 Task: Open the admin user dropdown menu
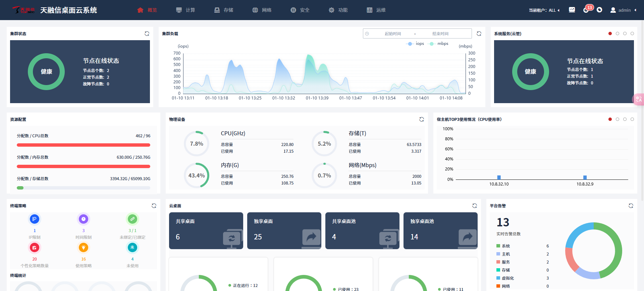point(624,10)
